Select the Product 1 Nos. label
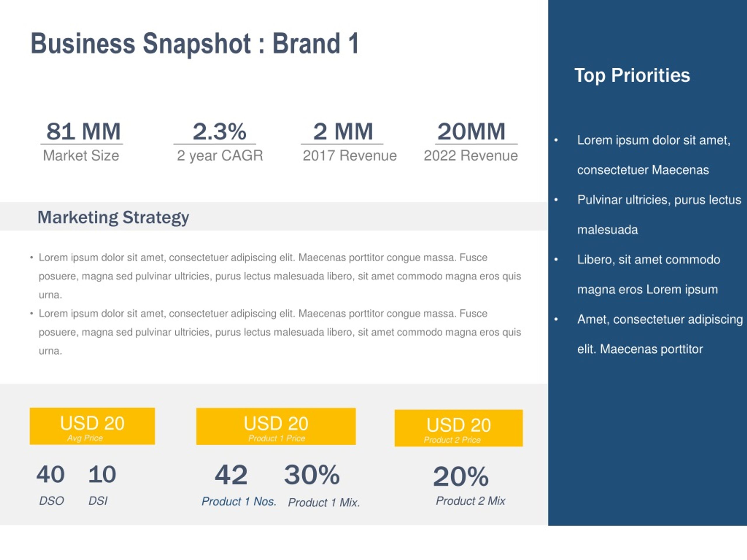The height and width of the screenshot is (560, 747). pos(239,502)
